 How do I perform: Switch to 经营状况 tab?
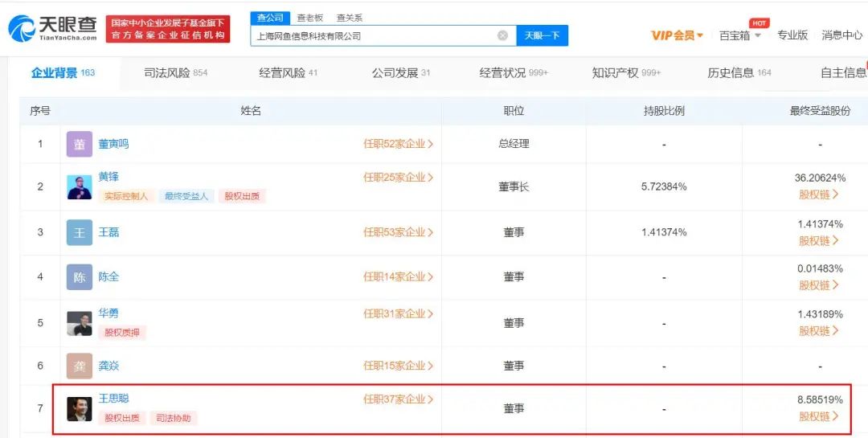(514, 72)
